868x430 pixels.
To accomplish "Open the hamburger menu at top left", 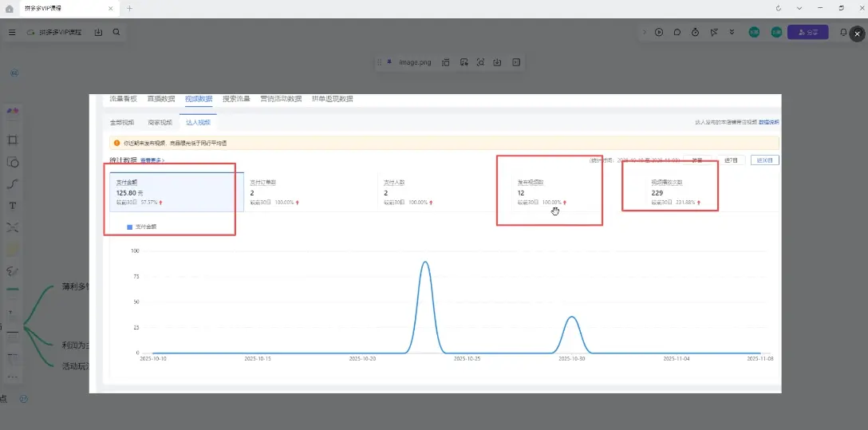I will [12, 33].
